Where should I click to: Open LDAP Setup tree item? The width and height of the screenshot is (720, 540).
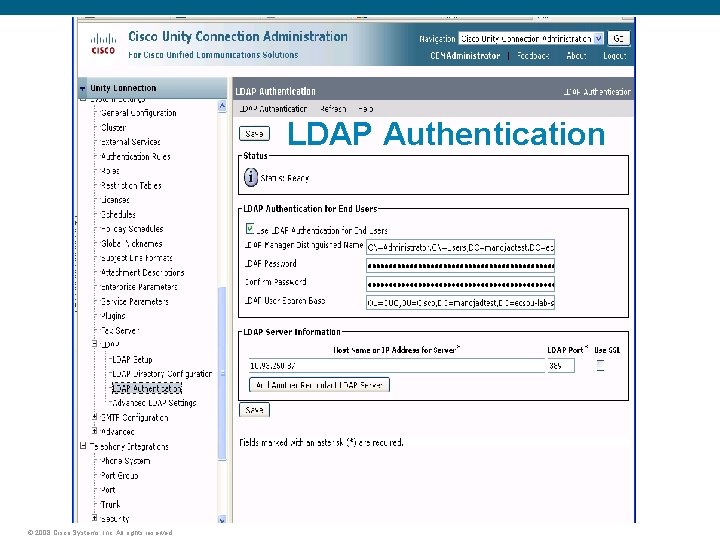pos(132,360)
